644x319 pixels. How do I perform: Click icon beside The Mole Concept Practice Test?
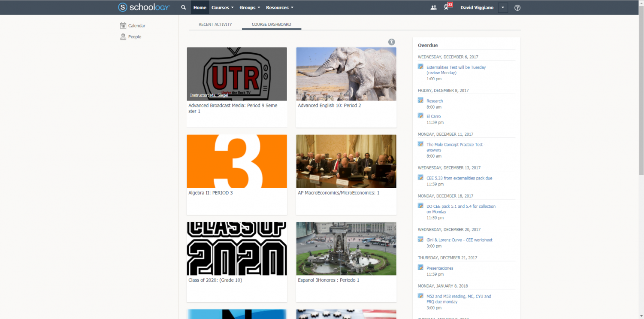(420, 144)
